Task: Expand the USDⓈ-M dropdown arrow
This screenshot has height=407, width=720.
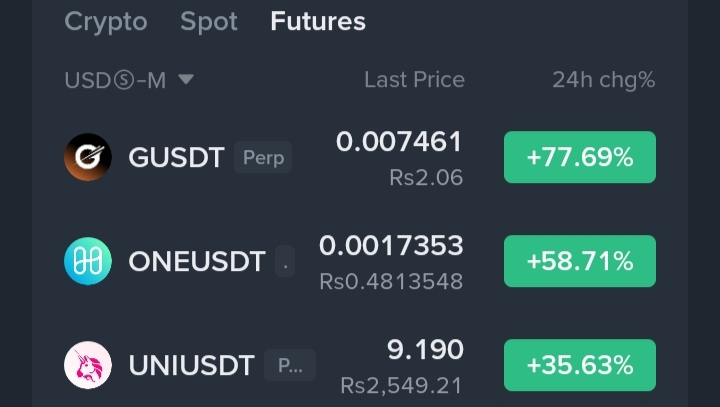Action: coord(186,79)
